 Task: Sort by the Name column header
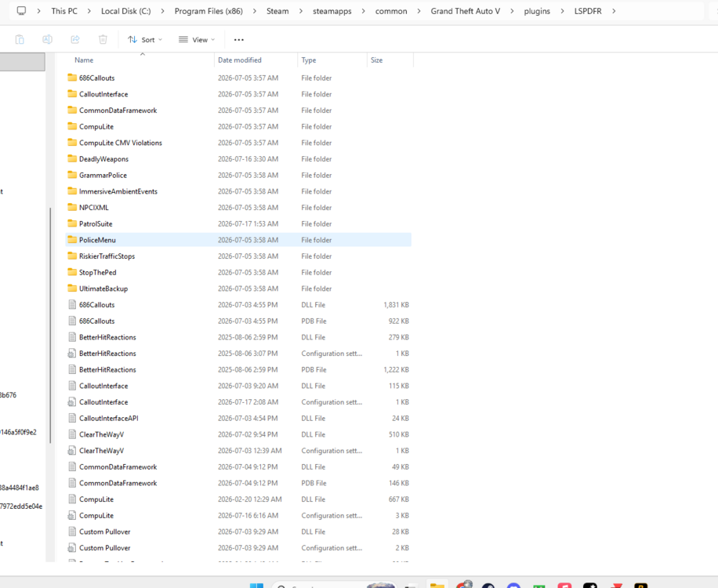click(84, 60)
